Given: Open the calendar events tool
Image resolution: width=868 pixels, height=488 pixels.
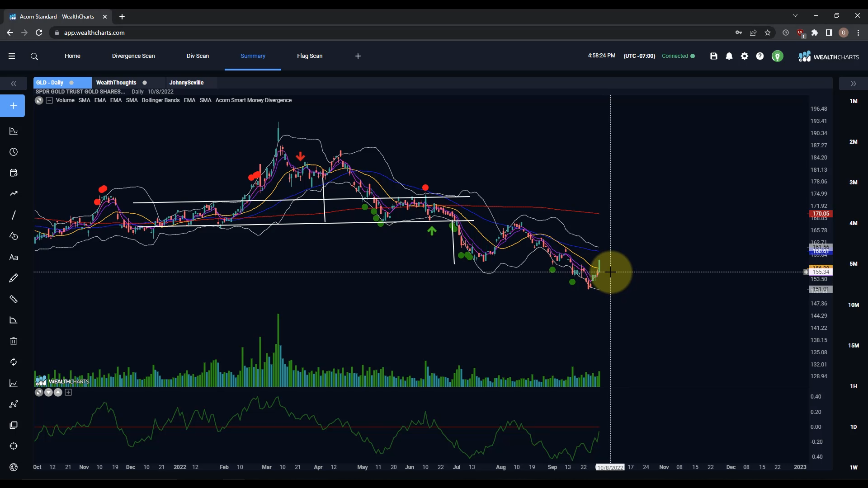Looking at the screenshot, I should click(x=14, y=173).
